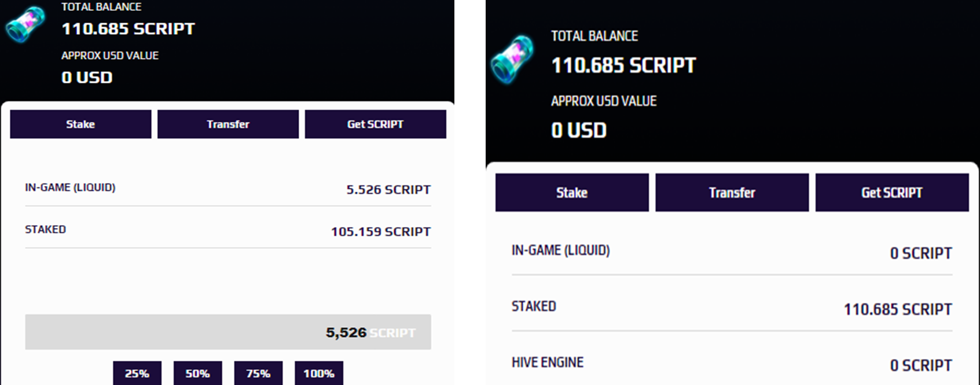Select the 25% amount preset
This screenshot has width=980, height=385.
(137, 373)
